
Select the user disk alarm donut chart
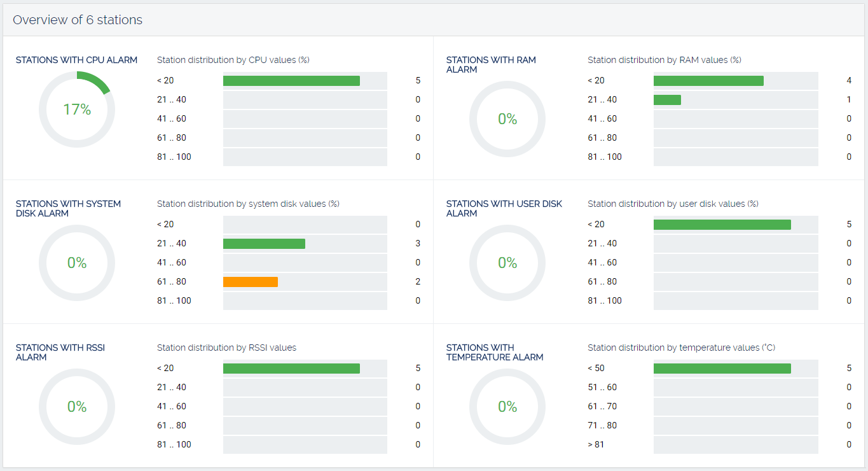click(507, 263)
